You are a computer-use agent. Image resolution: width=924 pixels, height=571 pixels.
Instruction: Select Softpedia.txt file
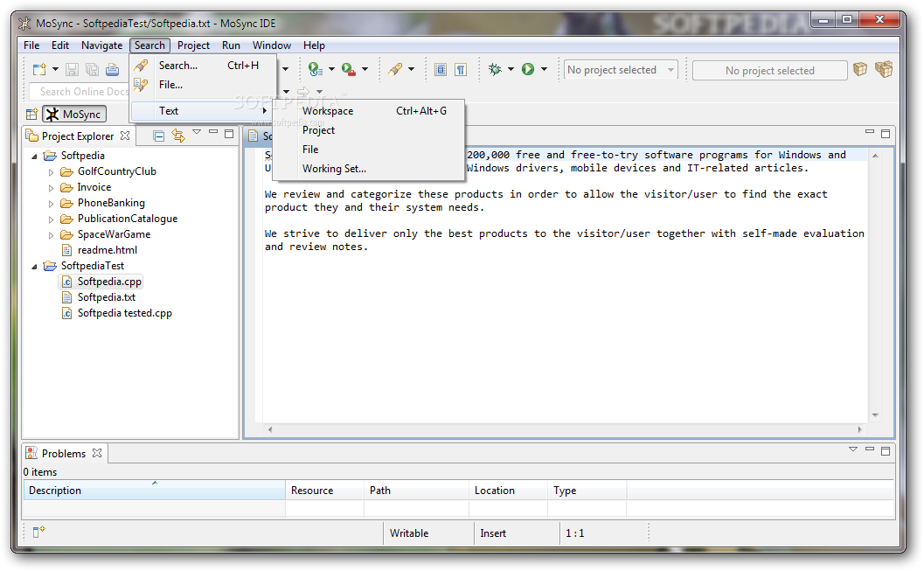[x=106, y=297]
